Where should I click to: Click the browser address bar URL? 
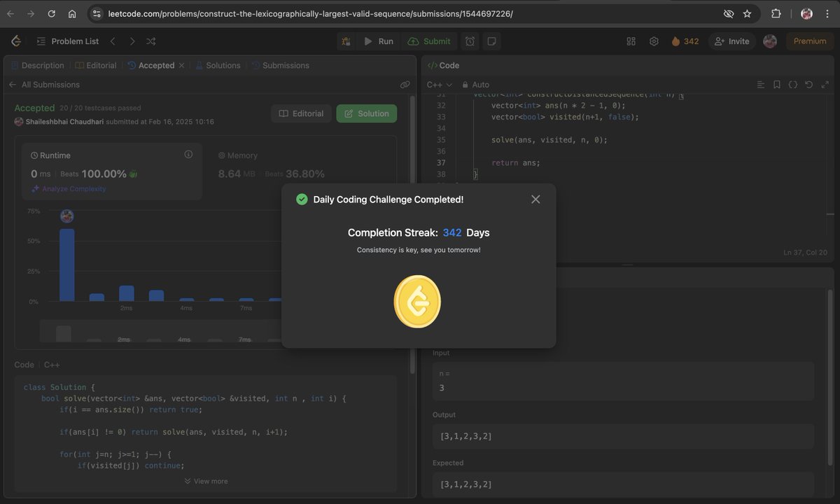[311, 13]
